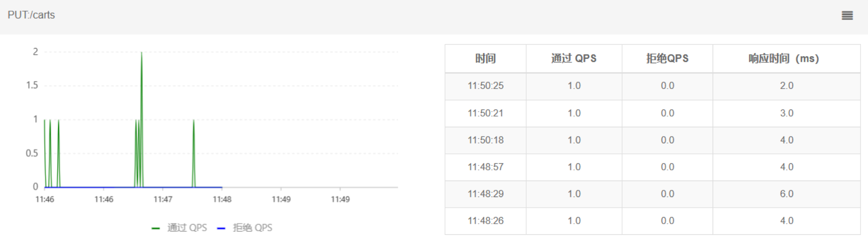Select the PUT:/carts resource title
Viewport: 868px width, 252px height.
click(x=31, y=15)
